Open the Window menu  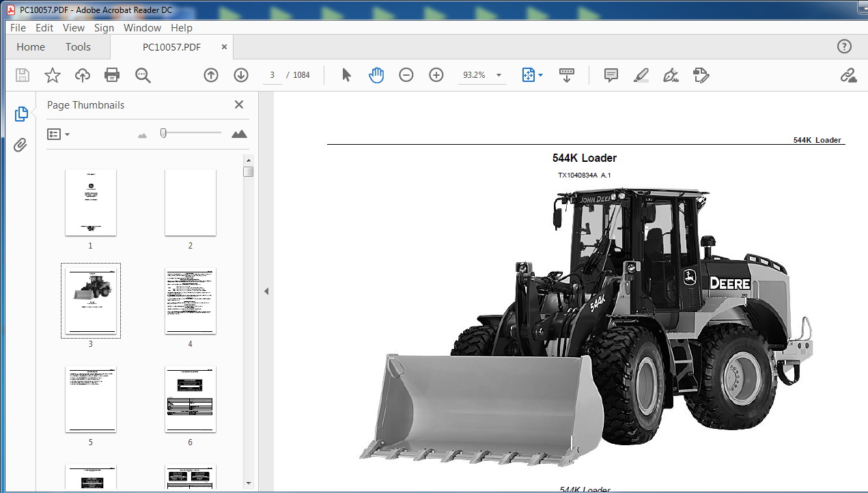142,28
